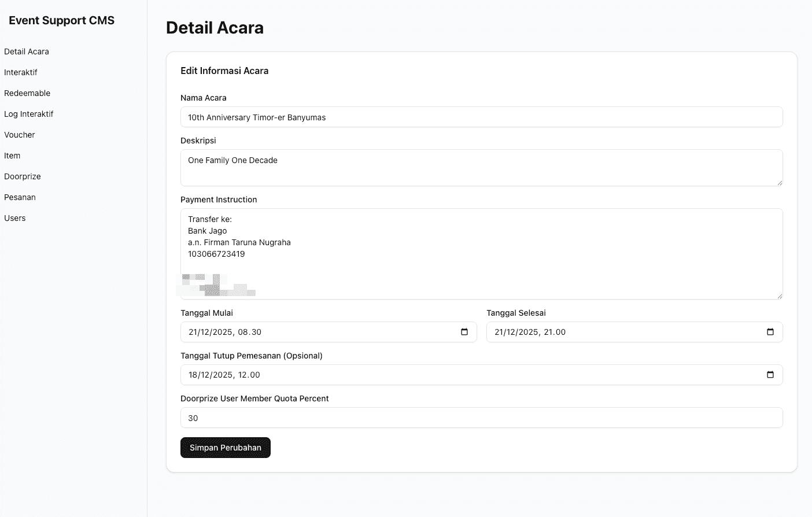
Task: Open the Detail Acara sidebar page
Action: tap(27, 51)
